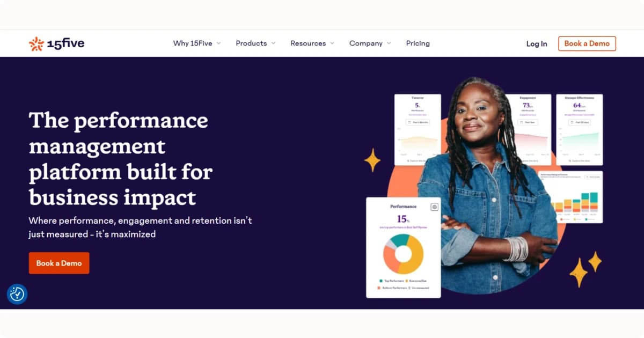Open the Why 15Five menu item
The height and width of the screenshot is (338, 644).
[193, 43]
